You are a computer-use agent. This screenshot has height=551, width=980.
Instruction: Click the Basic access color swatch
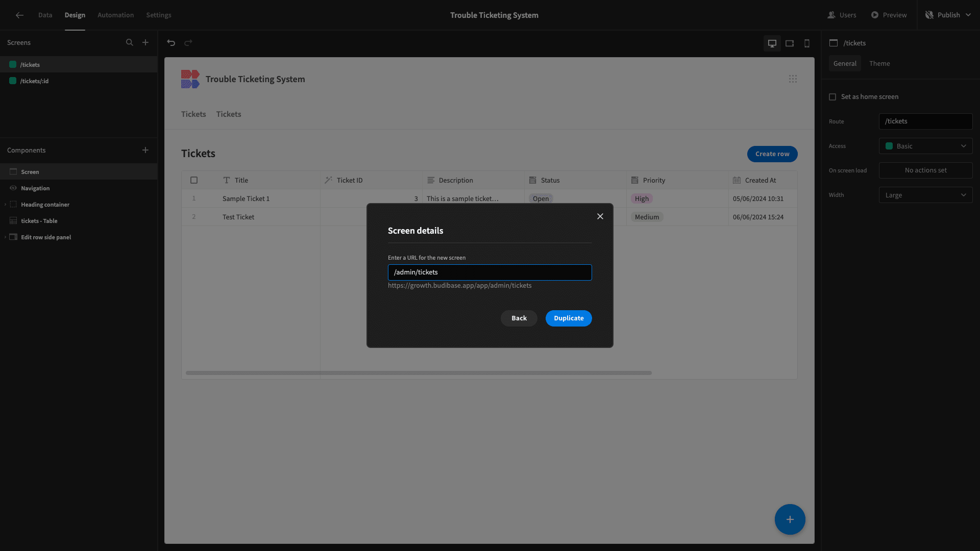(889, 146)
